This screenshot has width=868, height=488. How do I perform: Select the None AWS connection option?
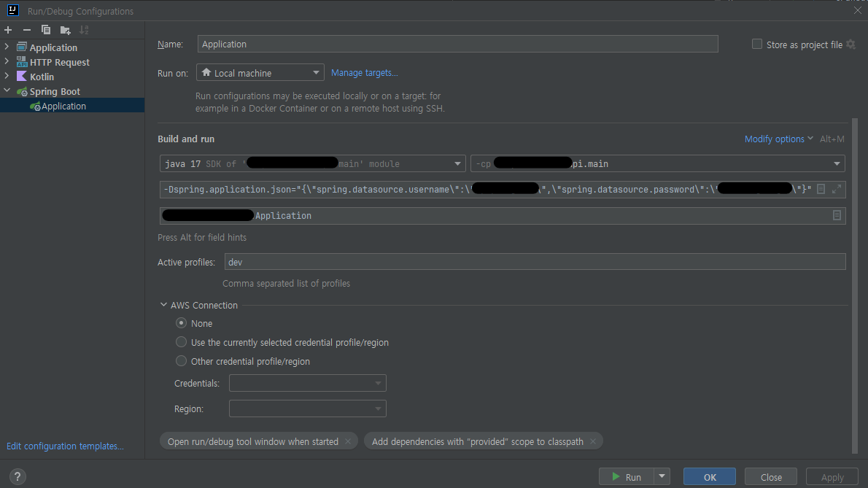click(x=181, y=322)
